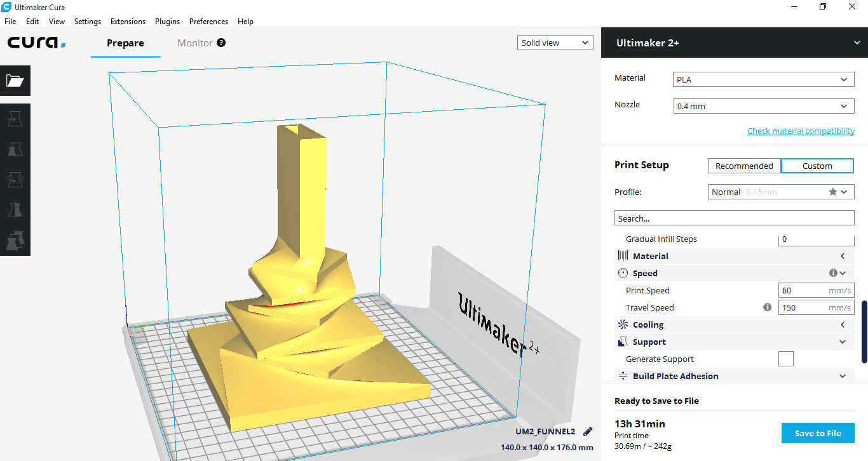This screenshot has width=868, height=461.
Task: Open the Profile Normal dropdown
Action: pyautogui.click(x=781, y=192)
